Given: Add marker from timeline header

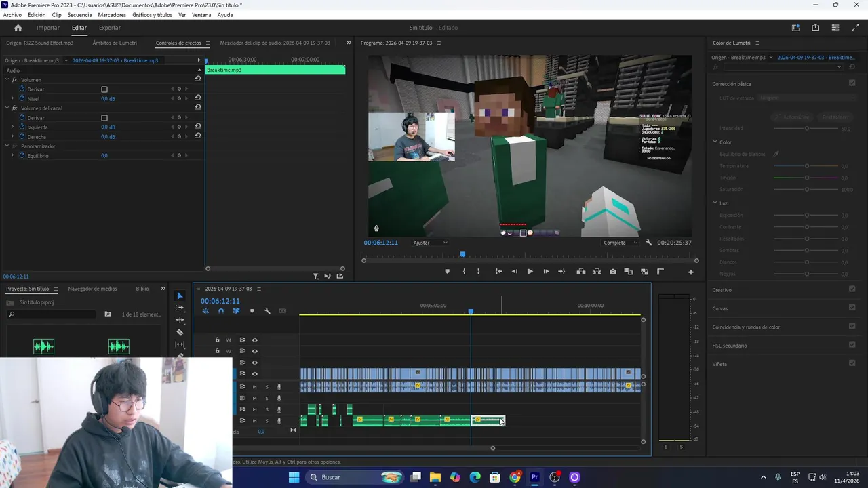Looking at the screenshot, I should coord(252,311).
